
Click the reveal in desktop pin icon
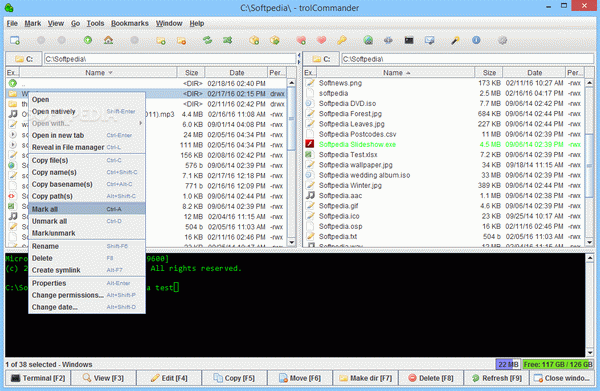(455, 40)
